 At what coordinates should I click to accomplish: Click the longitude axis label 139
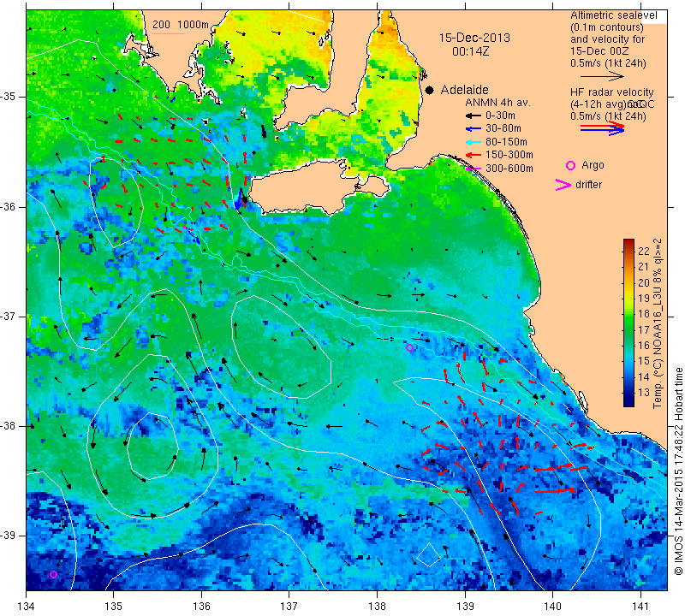pos(465,607)
